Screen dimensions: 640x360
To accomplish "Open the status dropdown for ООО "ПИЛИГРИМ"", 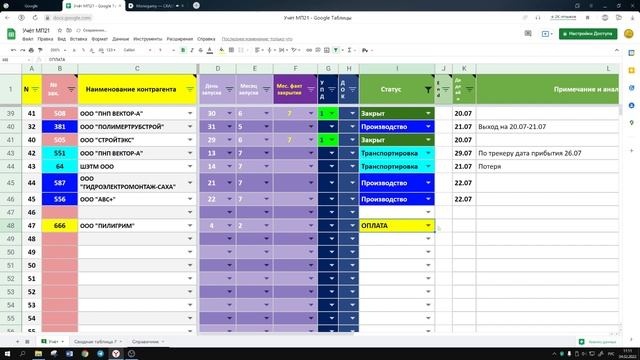I will (x=428, y=225).
